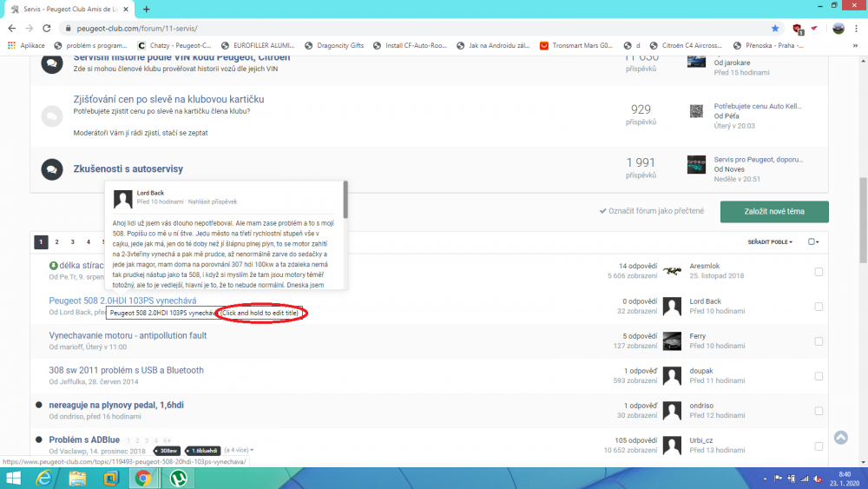Image resolution: width=868 pixels, height=489 pixels.
Task: Open Ferry's avatar thumbnail
Action: pos(672,340)
